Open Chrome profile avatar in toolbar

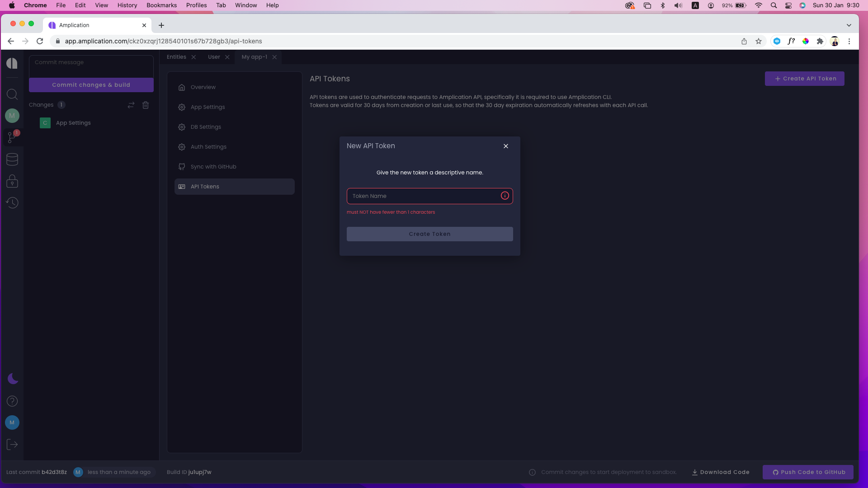835,41
